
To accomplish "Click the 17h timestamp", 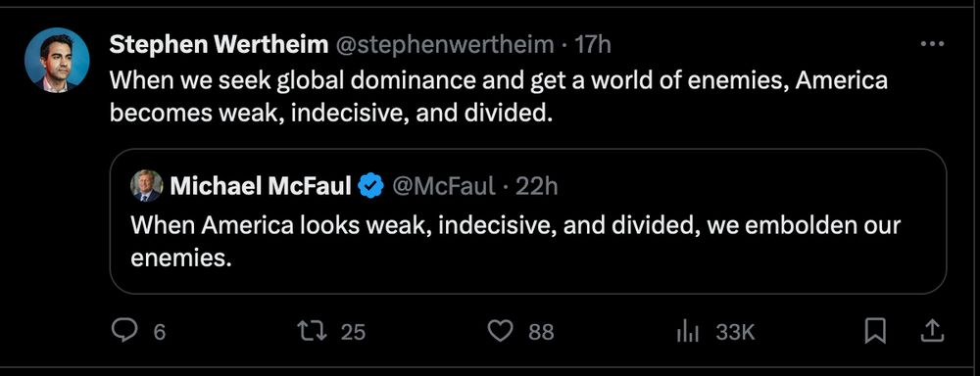I will coord(593,45).
